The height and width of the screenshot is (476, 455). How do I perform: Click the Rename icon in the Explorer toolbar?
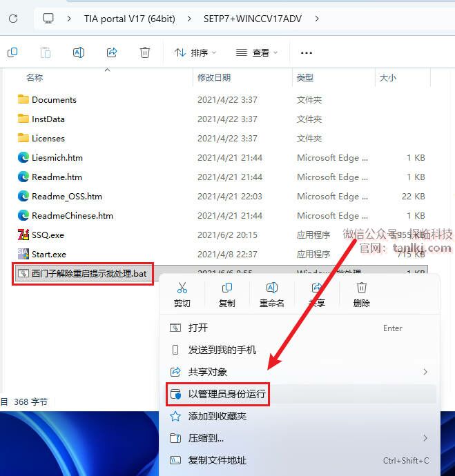point(79,52)
